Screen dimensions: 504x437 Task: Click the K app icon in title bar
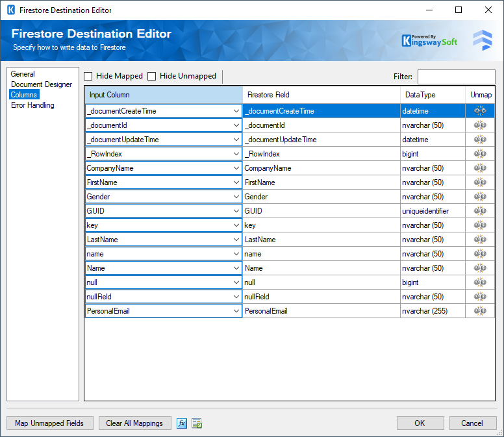[x=10, y=10]
